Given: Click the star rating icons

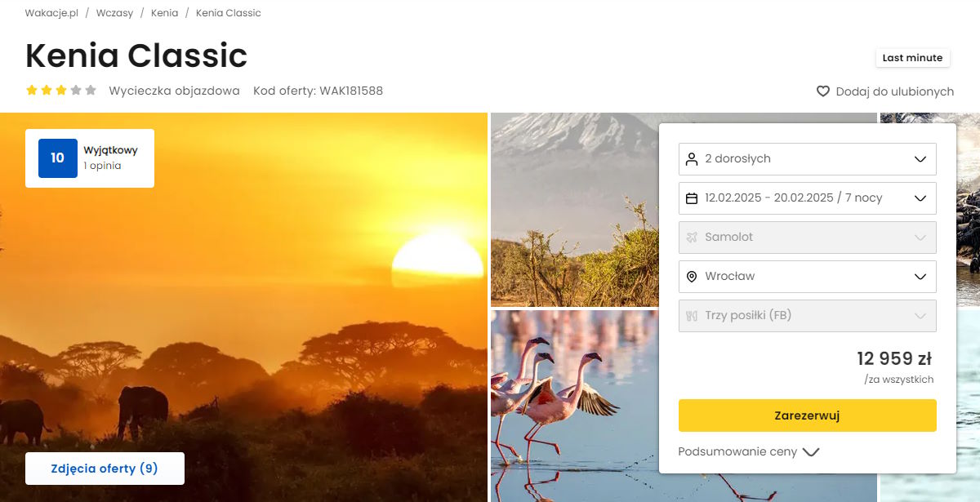Looking at the screenshot, I should tap(61, 91).
